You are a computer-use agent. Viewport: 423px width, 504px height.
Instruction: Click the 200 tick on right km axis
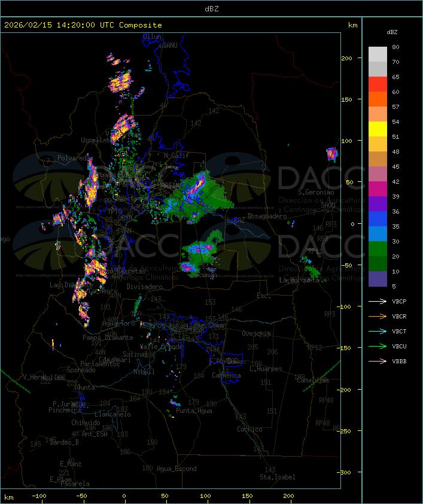[346, 58]
